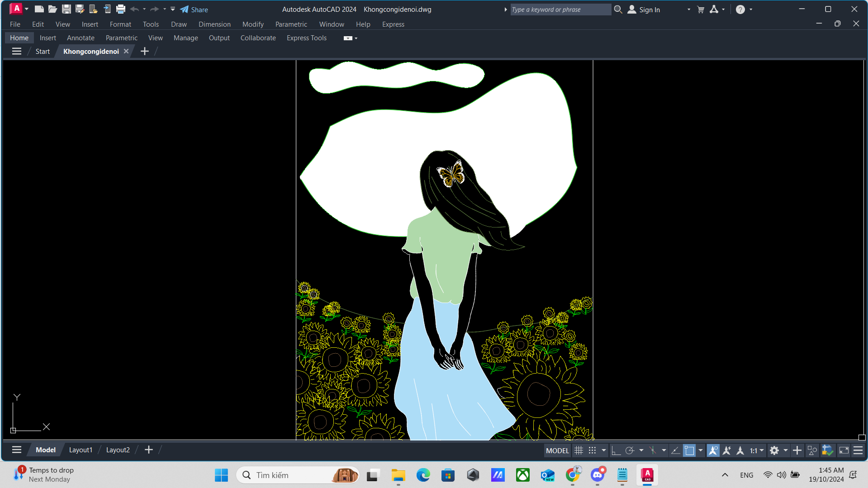Open the file tab hamburger menu
This screenshot has height=488, width=868.
17,51
